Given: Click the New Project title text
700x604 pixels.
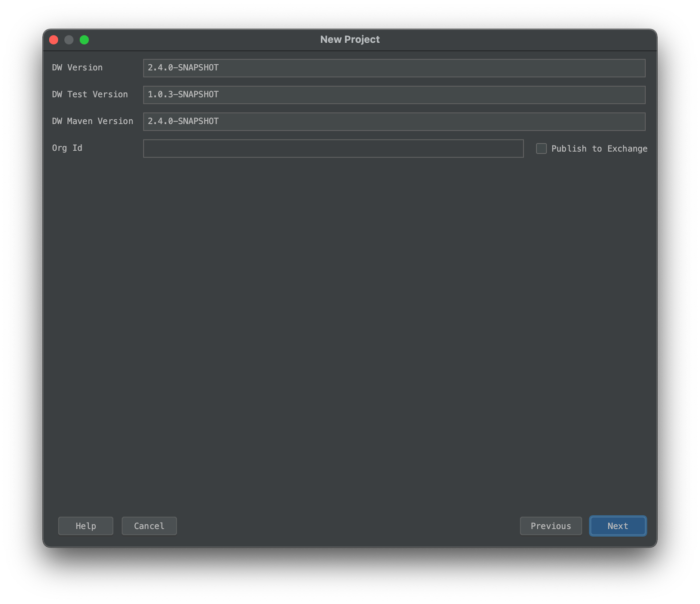Looking at the screenshot, I should (350, 39).
